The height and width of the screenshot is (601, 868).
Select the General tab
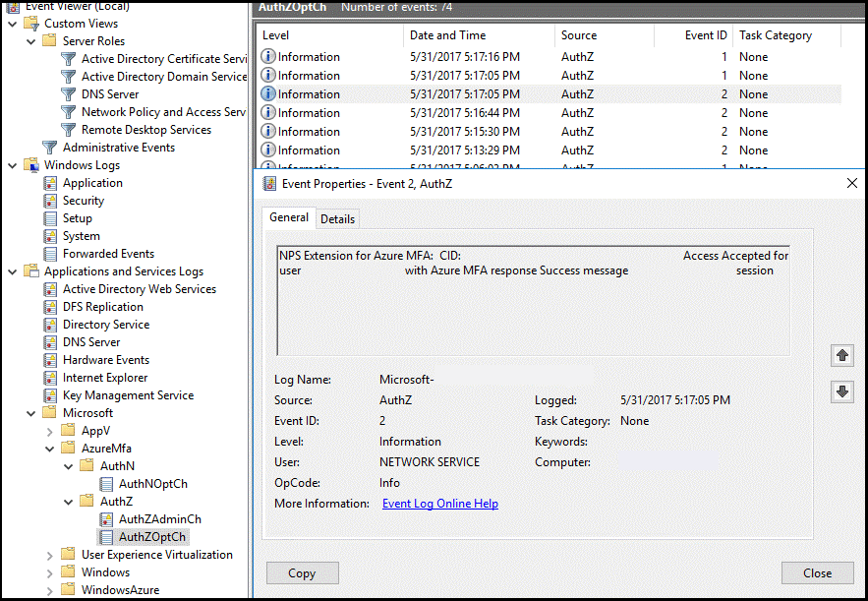tap(288, 217)
